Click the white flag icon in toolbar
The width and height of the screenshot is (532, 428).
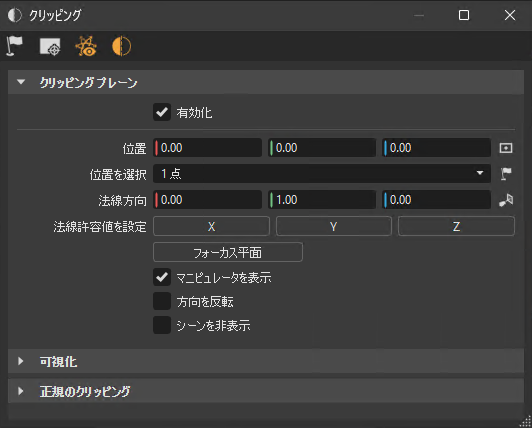(x=14, y=46)
